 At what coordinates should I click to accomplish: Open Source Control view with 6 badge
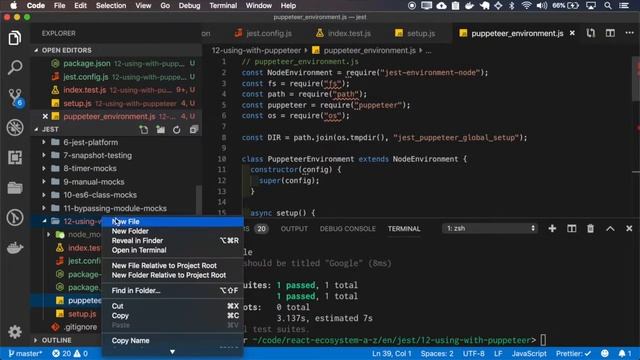click(16, 98)
